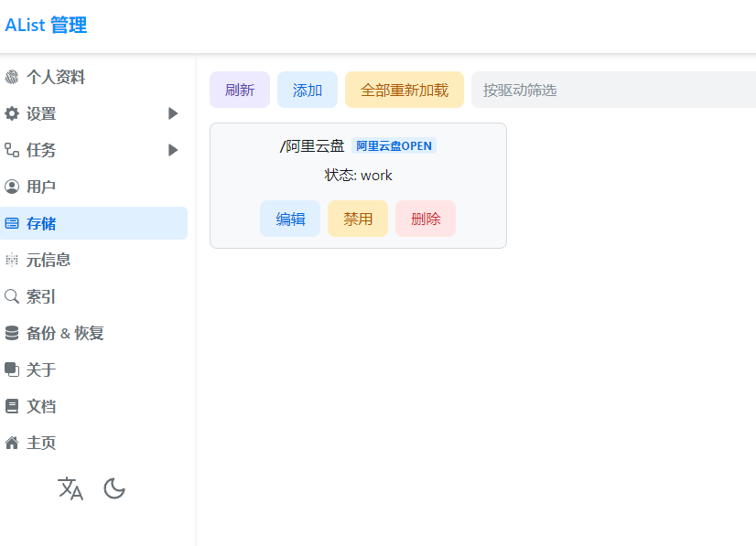
Task: Click the task flow icon beside 任务
Action: pos(12,150)
